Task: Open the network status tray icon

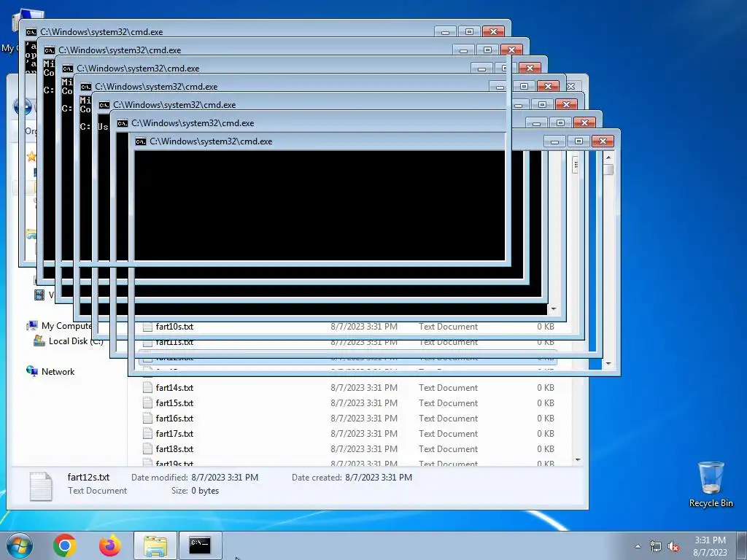Action: [x=656, y=546]
